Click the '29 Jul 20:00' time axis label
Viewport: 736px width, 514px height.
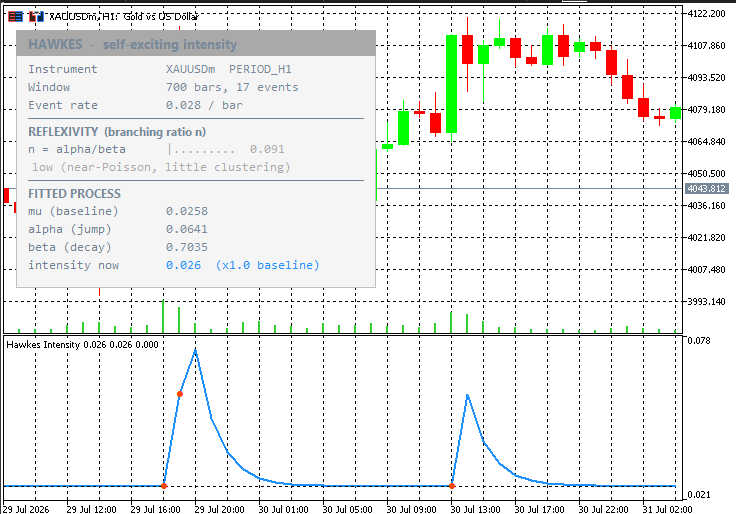point(219,509)
